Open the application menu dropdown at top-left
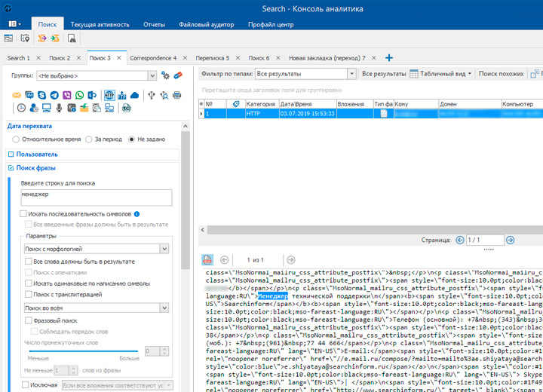The width and height of the screenshot is (543, 392). click(x=15, y=24)
